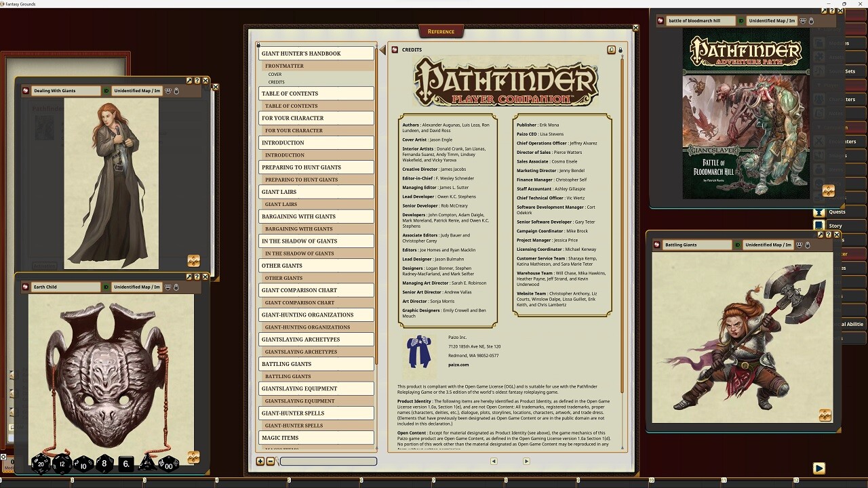Expand all reference index entries with plus

pos(260,462)
